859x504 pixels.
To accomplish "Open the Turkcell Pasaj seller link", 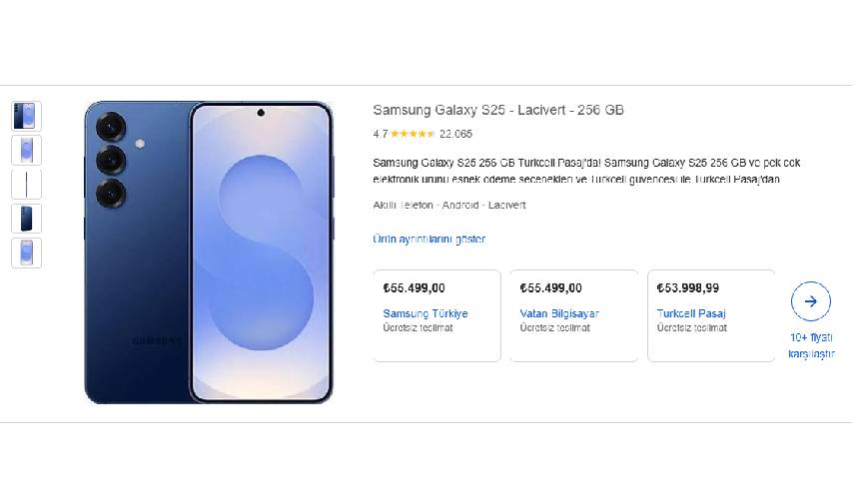I will (691, 313).
